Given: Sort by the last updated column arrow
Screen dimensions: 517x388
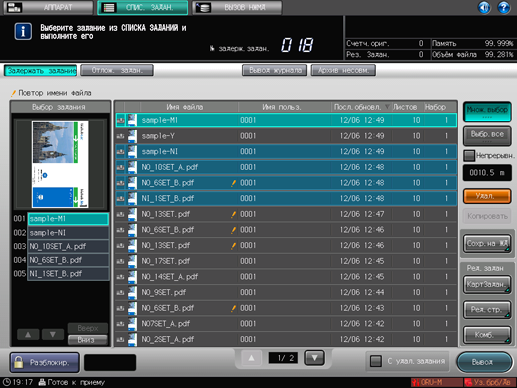Looking at the screenshot, I should click(387, 107).
